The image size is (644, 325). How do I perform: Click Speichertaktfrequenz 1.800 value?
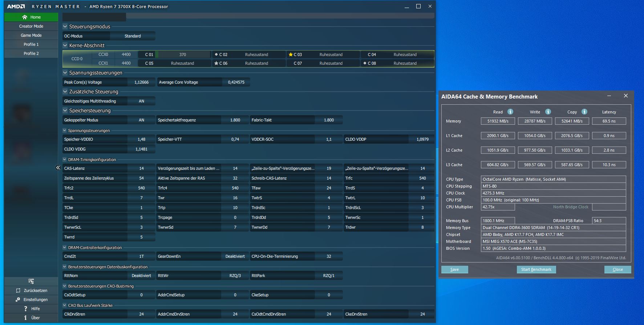[x=235, y=120]
